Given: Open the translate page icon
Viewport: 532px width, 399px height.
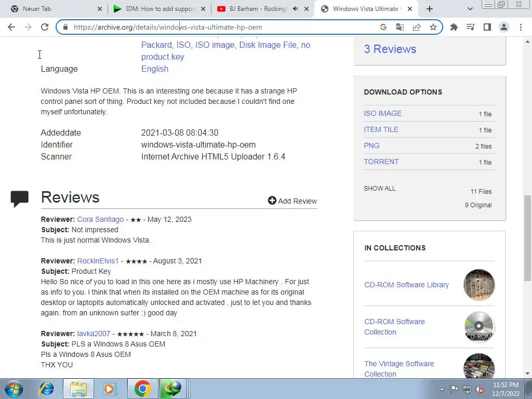Looking at the screenshot, I should click(400, 27).
